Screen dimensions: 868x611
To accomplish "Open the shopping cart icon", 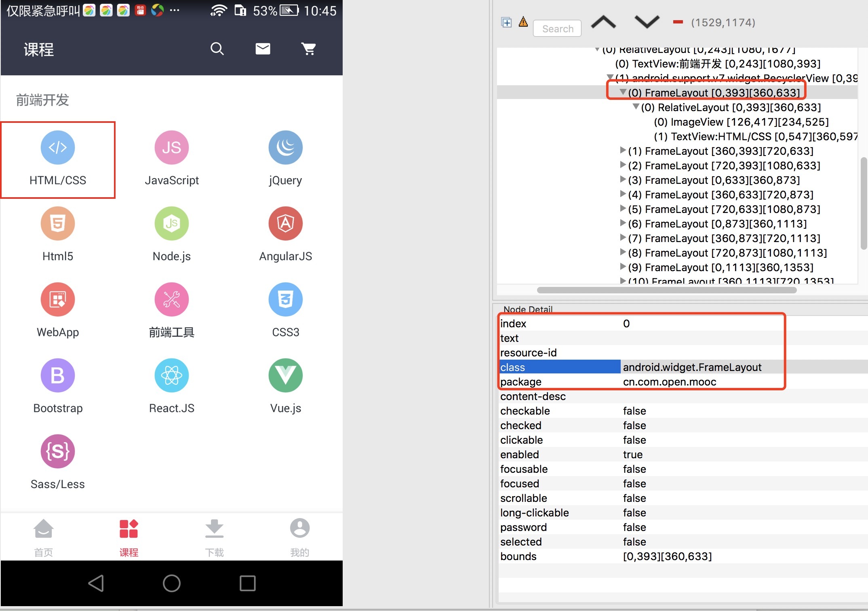I will (x=309, y=49).
